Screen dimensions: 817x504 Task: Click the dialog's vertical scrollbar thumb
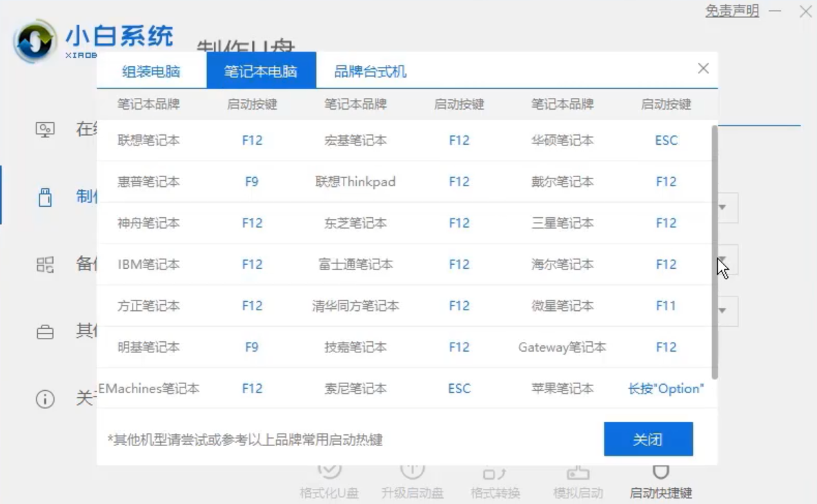pyautogui.click(x=714, y=252)
